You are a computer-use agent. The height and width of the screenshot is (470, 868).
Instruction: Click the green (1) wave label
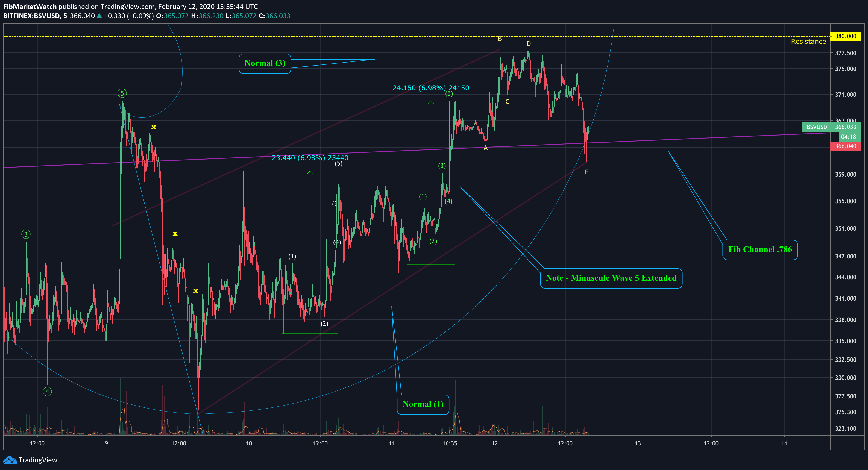point(423,196)
